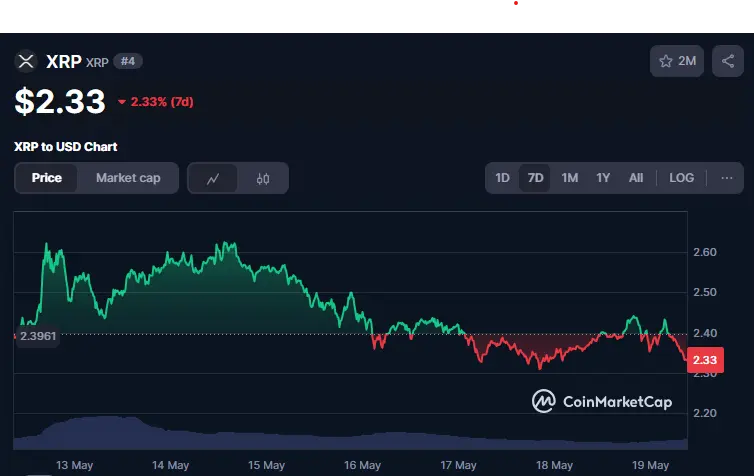
Task: Select the Market cap tab
Action: [128, 178]
